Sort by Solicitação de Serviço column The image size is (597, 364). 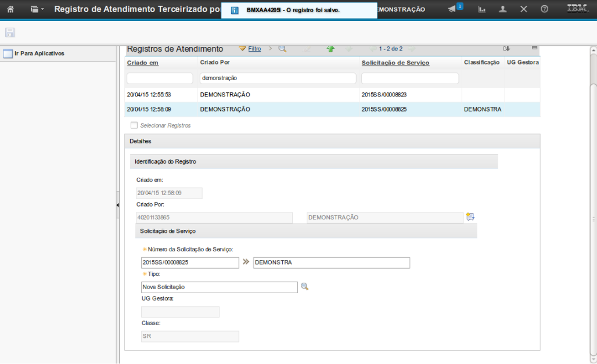coord(395,63)
